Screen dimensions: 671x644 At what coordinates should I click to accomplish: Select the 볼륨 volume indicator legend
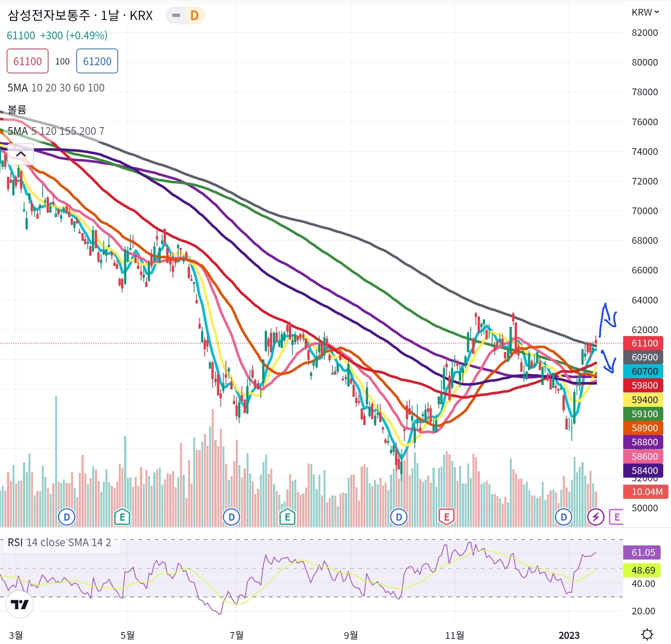click(x=17, y=110)
